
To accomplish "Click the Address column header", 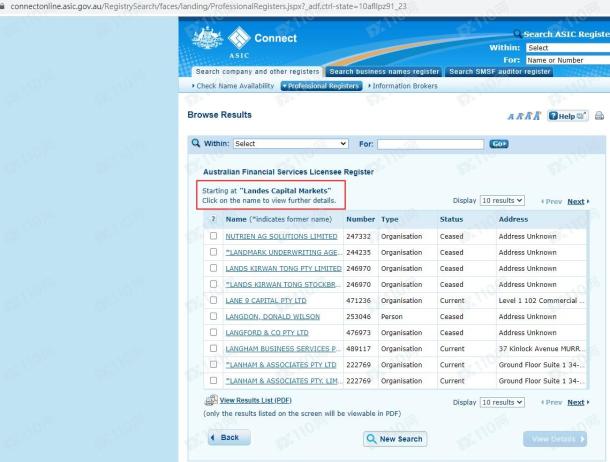I will coord(513,219).
